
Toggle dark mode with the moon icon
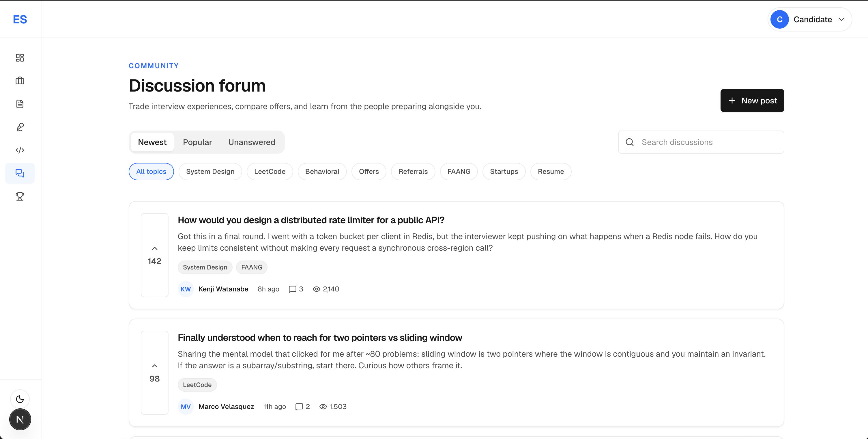point(20,399)
